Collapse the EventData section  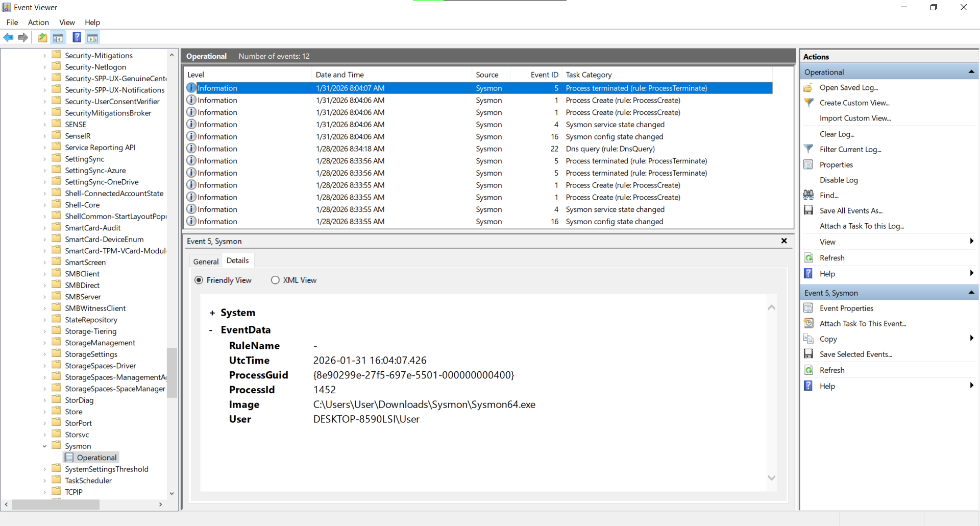click(211, 330)
